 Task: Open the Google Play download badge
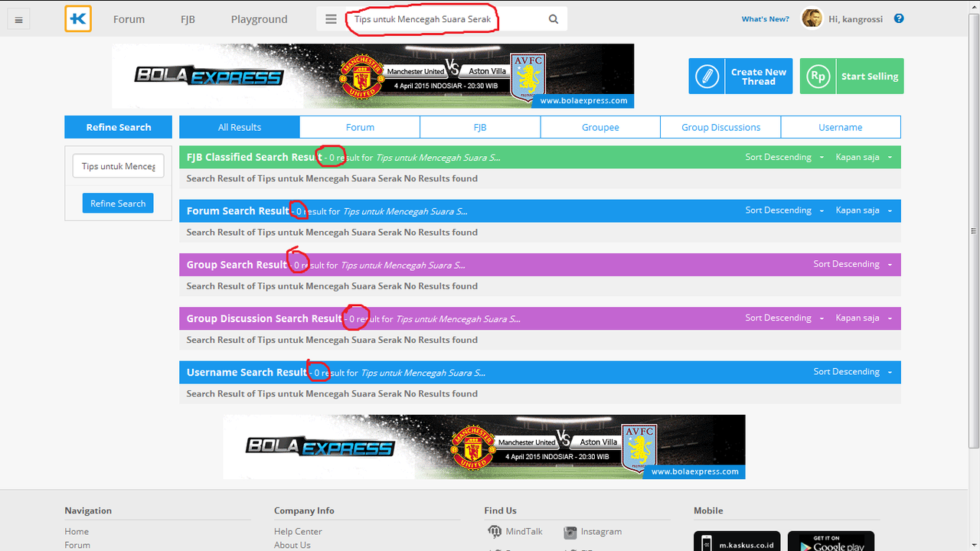pyautogui.click(x=831, y=541)
